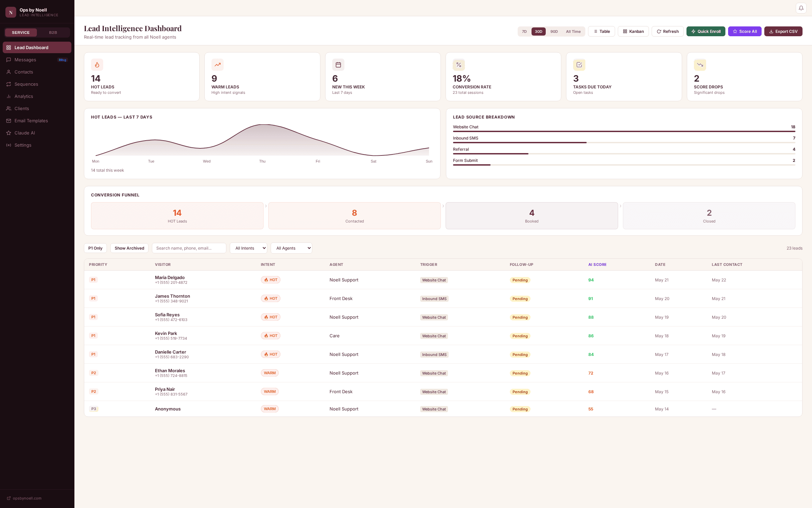Click the Ops by Noell logo
812x508 pixels.
coord(11,12)
